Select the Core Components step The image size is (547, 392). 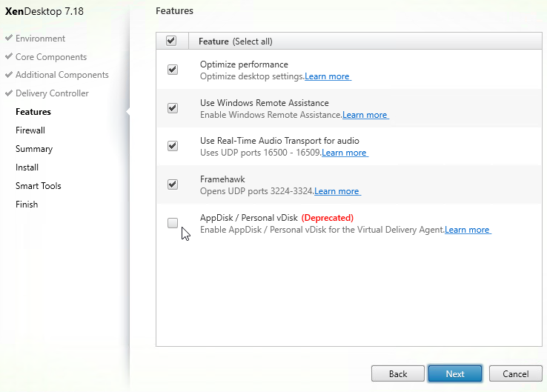point(51,57)
